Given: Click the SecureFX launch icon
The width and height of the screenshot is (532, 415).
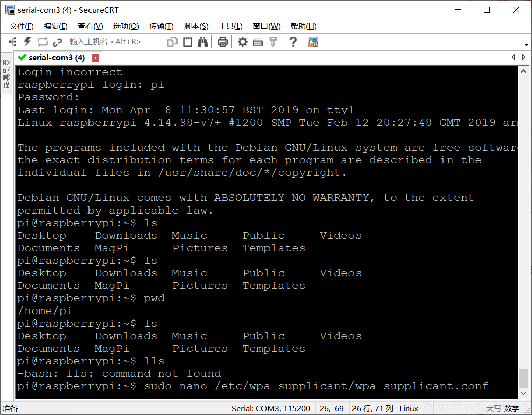Looking at the screenshot, I should pyautogui.click(x=313, y=42).
